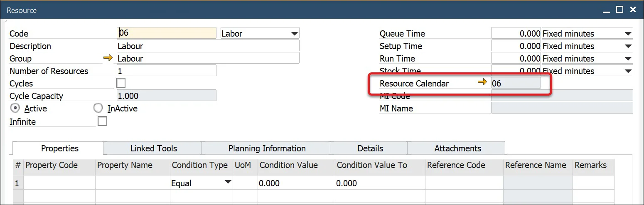The height and width of the screenshot is (205, 644).
Task: Select the InActive radio button
Action: [x=98, y=108]
